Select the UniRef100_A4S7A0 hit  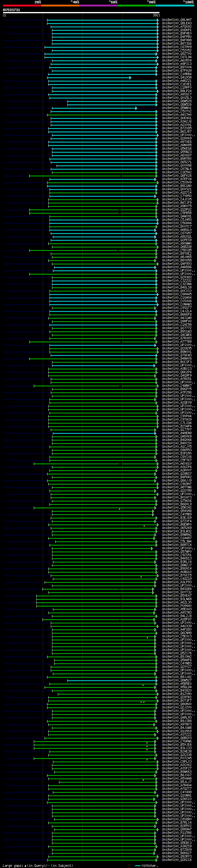click(x=177, y=115)
